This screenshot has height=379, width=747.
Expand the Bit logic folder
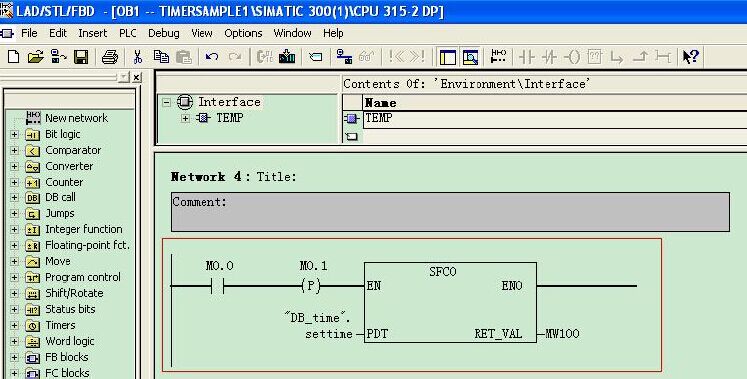pos(14,135)
